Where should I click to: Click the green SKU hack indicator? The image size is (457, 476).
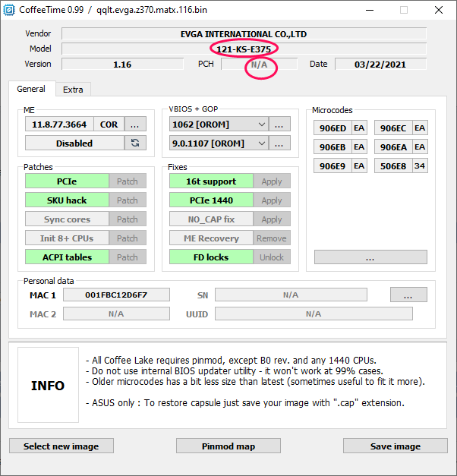[x=67, y=200]
